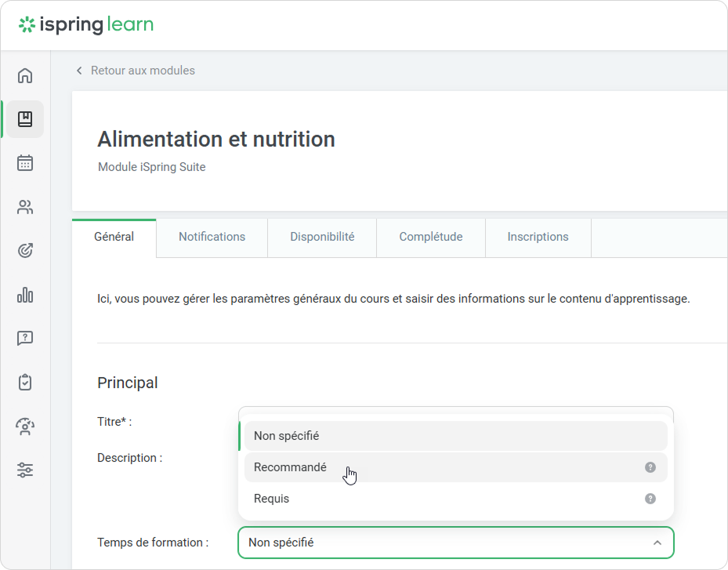
Task: Pick the Requis option
Action: (272, 499)
